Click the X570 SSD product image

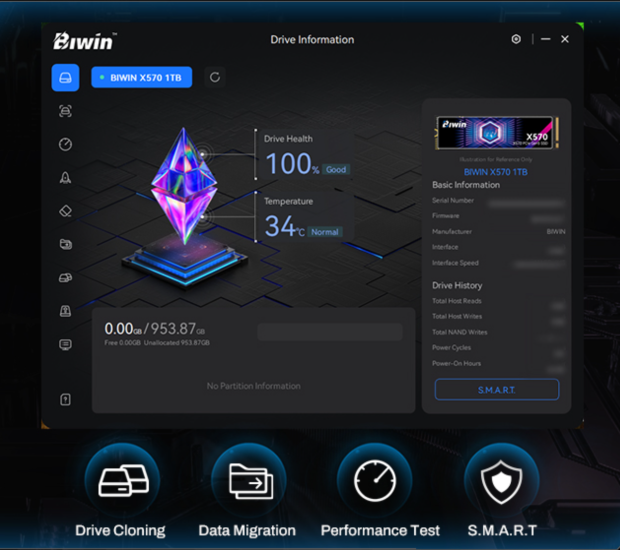[x=497, y=132]
